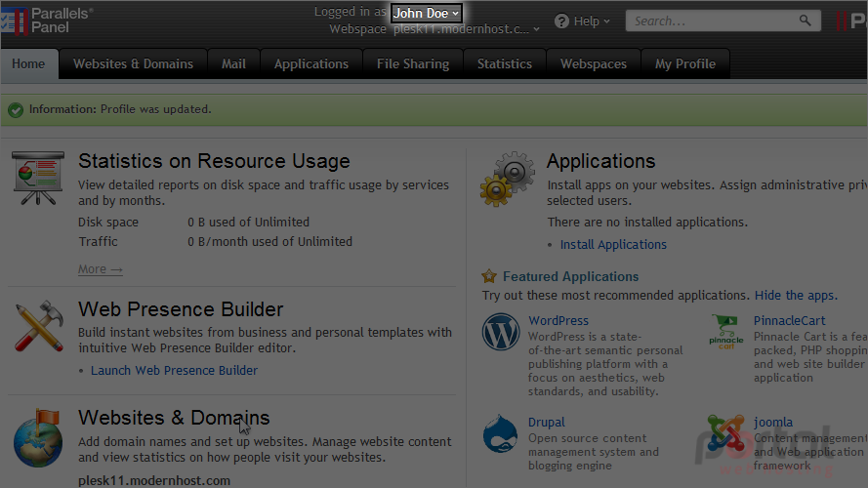The image size is (868, 488).
Task: Open the Webspace plesk11.modernhost dropdown
Action: pyautogui.click(x=466, y=28)
